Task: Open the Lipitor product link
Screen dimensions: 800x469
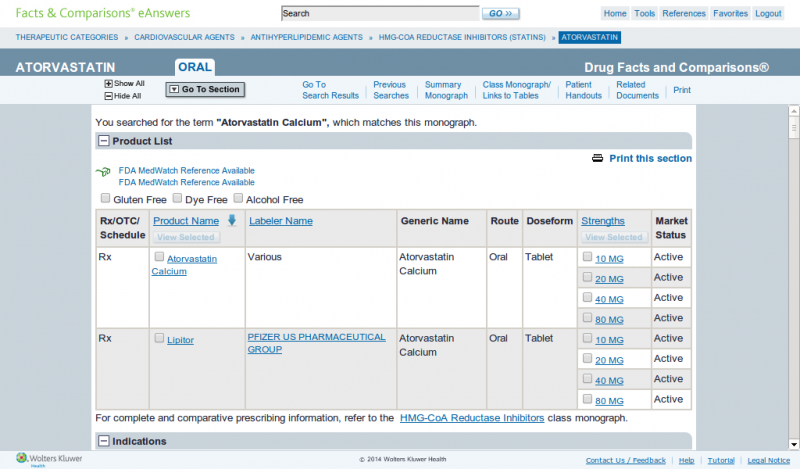Action: click(x=180, y=340)
